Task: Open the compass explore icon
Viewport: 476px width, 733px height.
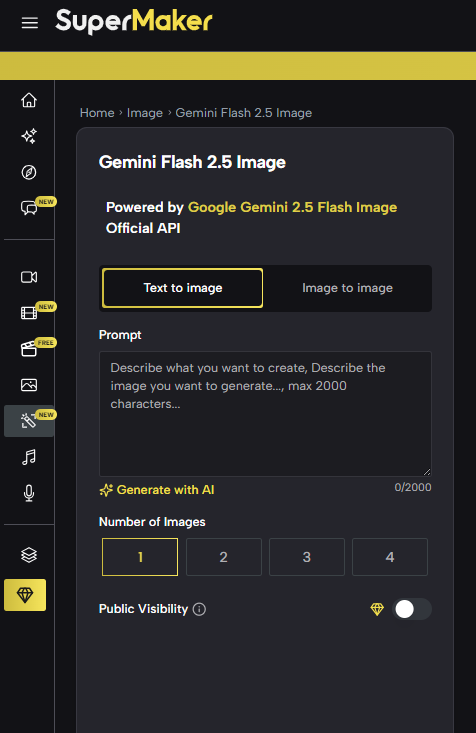Action: (29, 172)
